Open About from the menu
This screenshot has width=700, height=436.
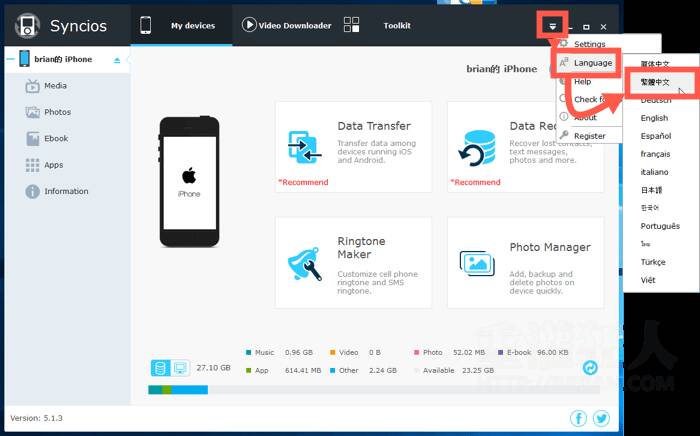[x=585, y=117]
